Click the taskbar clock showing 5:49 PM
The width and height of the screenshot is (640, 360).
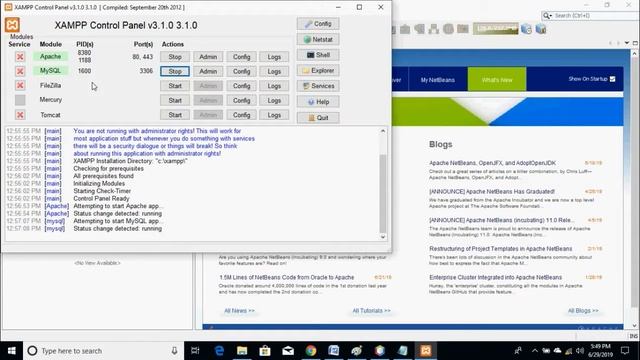coord(600,350)
